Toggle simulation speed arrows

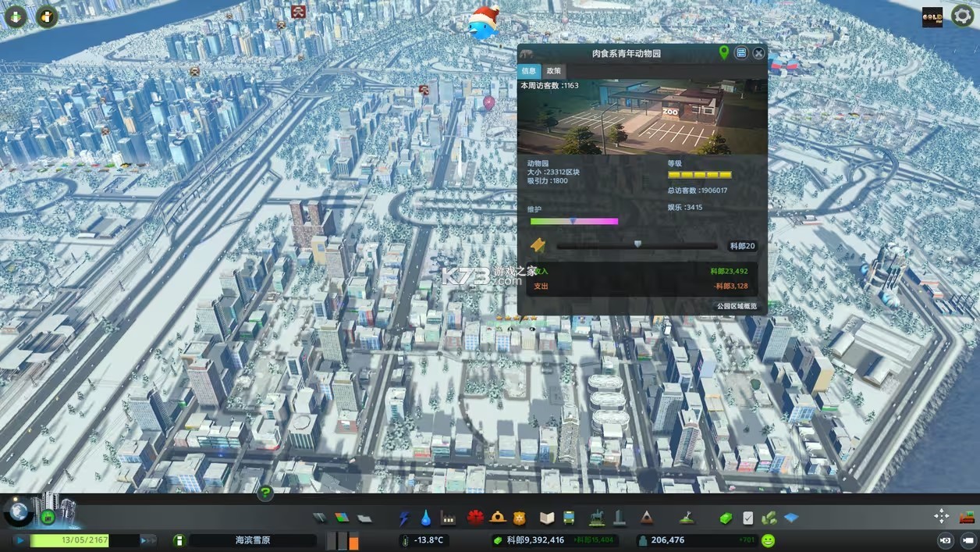coord(147,540)
